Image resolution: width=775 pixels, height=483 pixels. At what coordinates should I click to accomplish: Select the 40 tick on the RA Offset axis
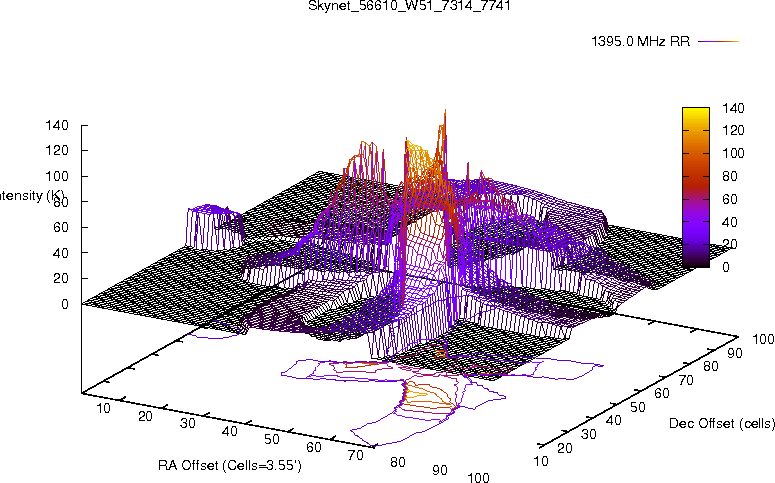(x=230, y=432)
